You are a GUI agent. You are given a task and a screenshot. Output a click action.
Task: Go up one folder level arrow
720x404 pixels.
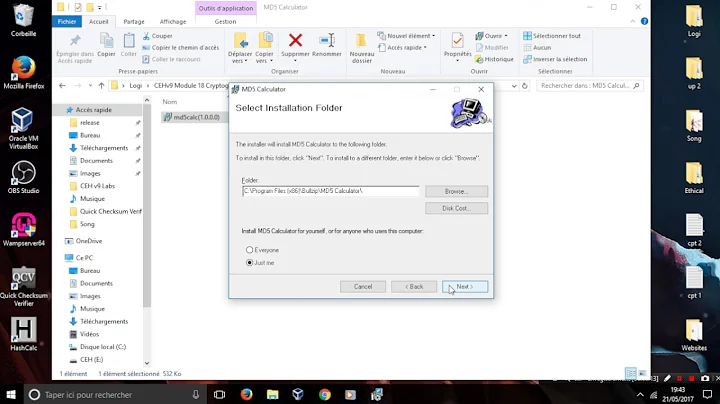tap(101, 86)
